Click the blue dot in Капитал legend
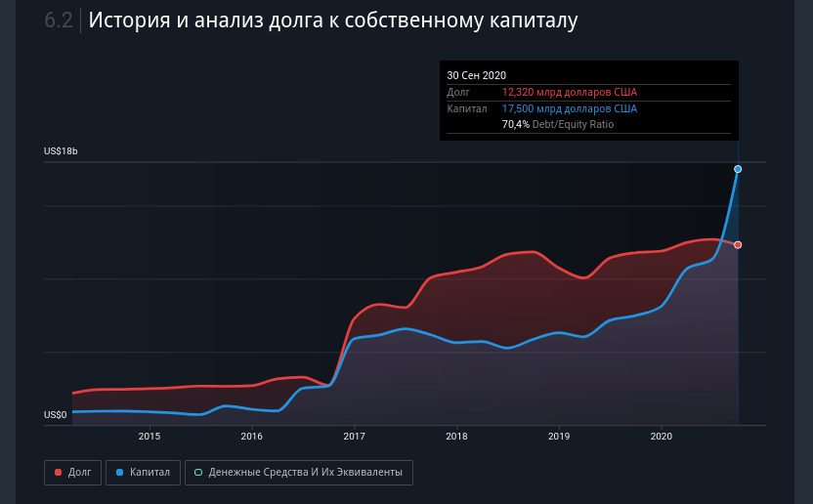The height and width of the screenshot is (504, 813). pyautogui.click(x=119, y=473)
